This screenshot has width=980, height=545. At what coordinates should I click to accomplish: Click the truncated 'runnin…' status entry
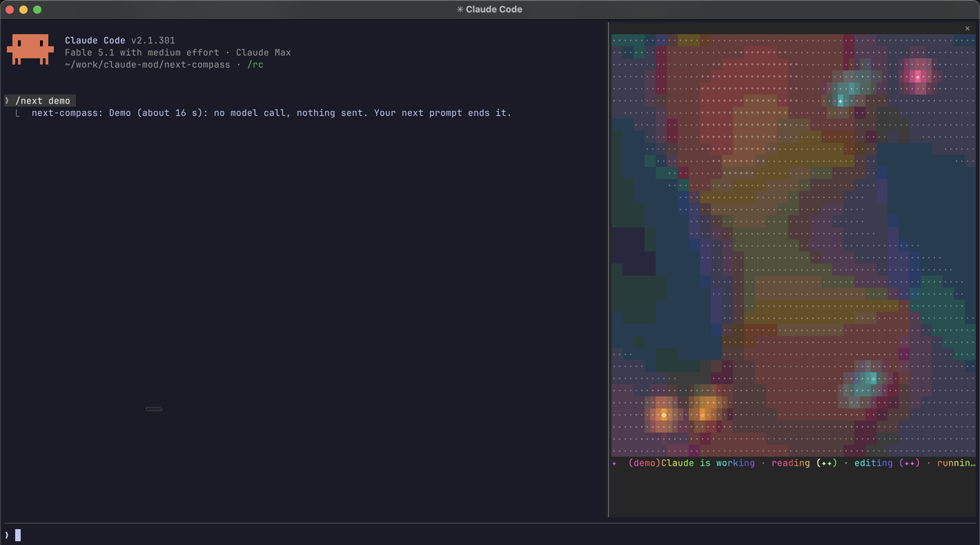(957, 464)
